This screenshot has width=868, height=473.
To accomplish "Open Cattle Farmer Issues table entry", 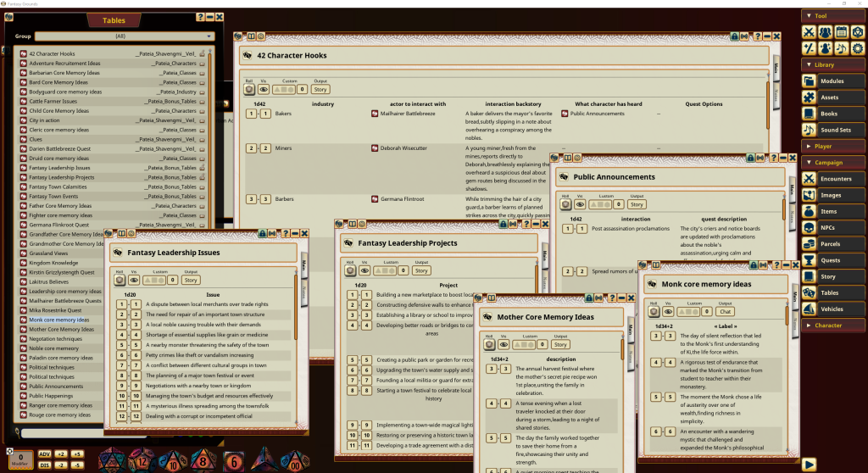I will click(53, 101).
